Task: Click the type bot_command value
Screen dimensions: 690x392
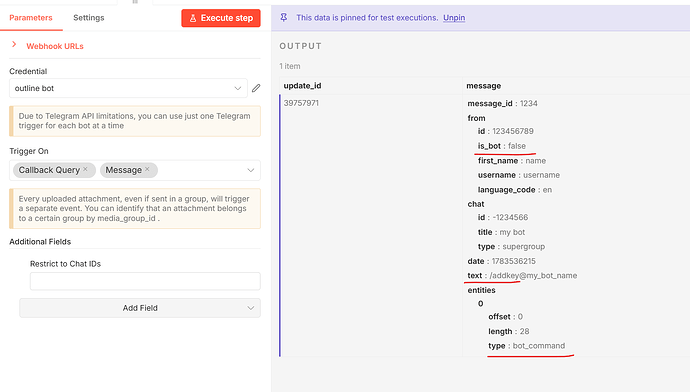Action: [539, 346]
